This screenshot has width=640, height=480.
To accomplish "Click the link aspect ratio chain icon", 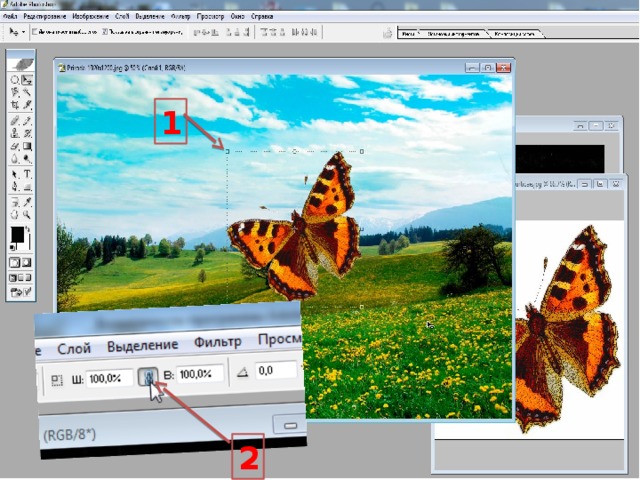I will point(148,379).
